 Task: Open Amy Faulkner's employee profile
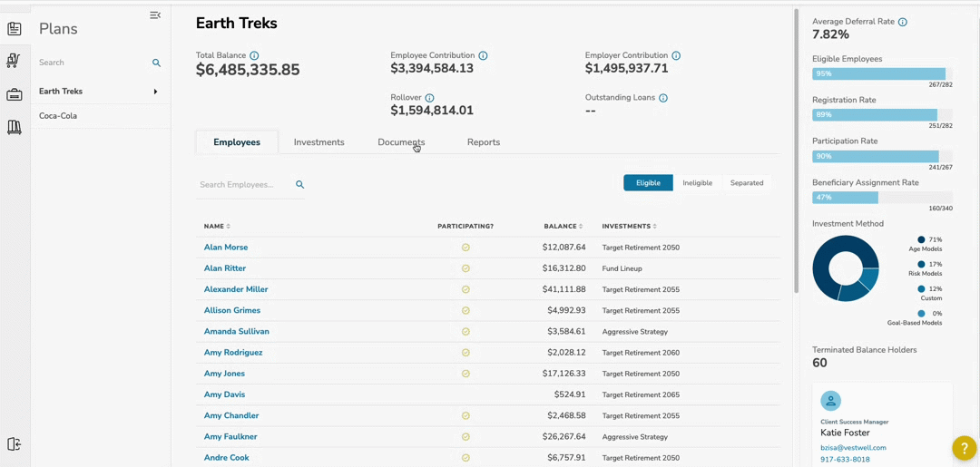pos(230,437)
